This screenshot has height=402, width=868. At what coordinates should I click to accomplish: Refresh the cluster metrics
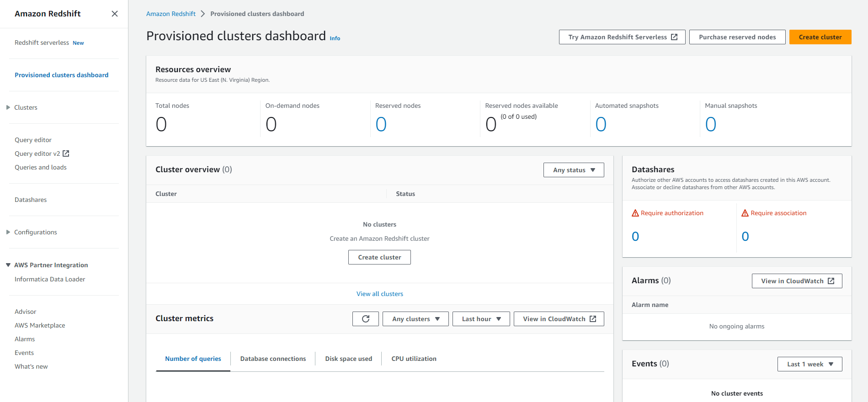click(x=366, y=319)
